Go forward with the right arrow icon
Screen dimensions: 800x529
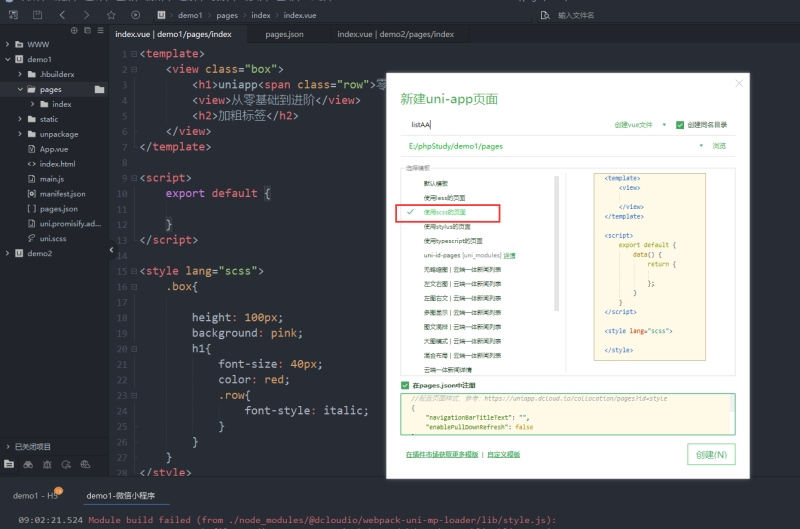pos(86,15)
